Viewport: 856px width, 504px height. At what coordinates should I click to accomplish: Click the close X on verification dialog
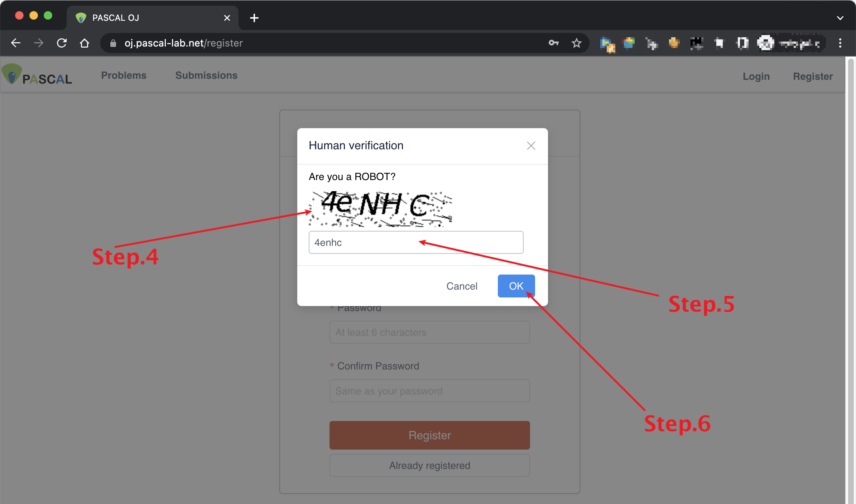531,146
